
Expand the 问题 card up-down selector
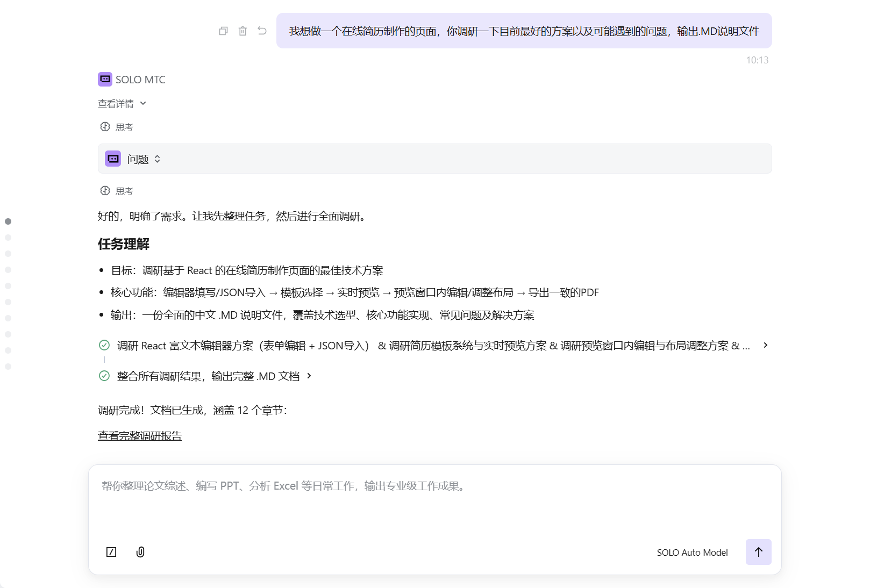coord(158,159)
